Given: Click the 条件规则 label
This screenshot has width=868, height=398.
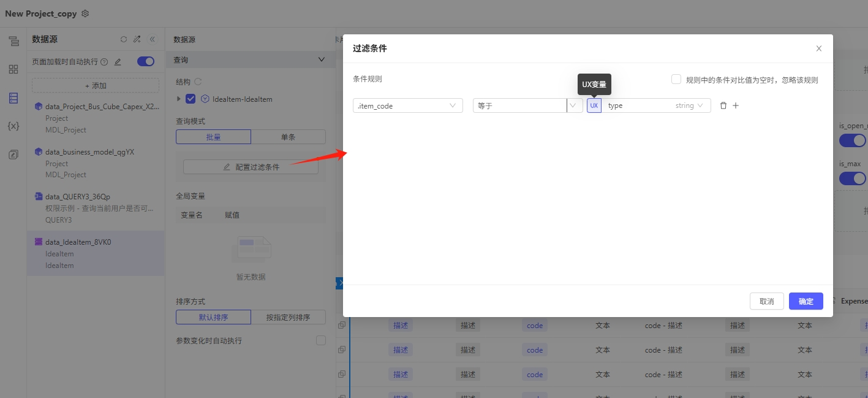Looking at the screenshot, I should coord(368,79).
